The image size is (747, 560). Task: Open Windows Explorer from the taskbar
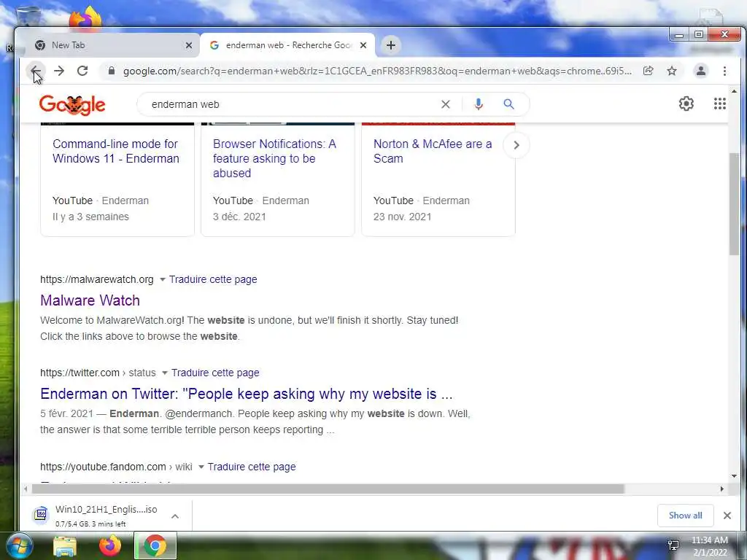[x=65, y=546]
